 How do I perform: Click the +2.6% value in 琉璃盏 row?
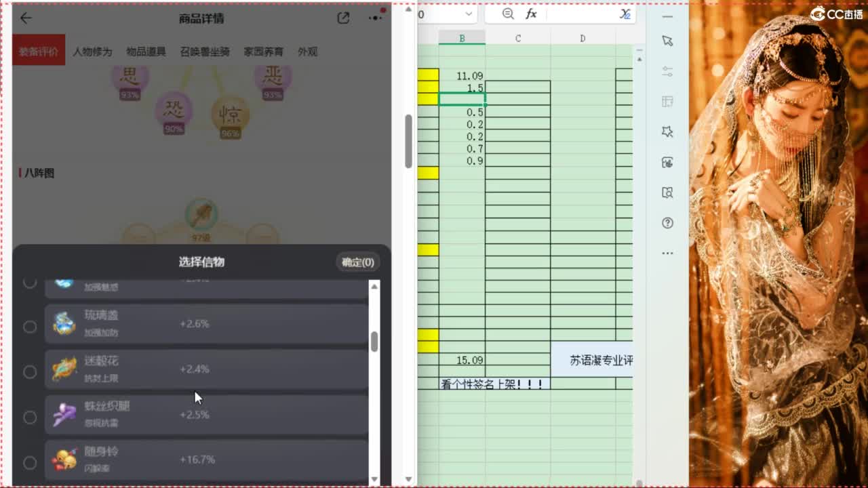pyautogui.click(x=194, y=324)
